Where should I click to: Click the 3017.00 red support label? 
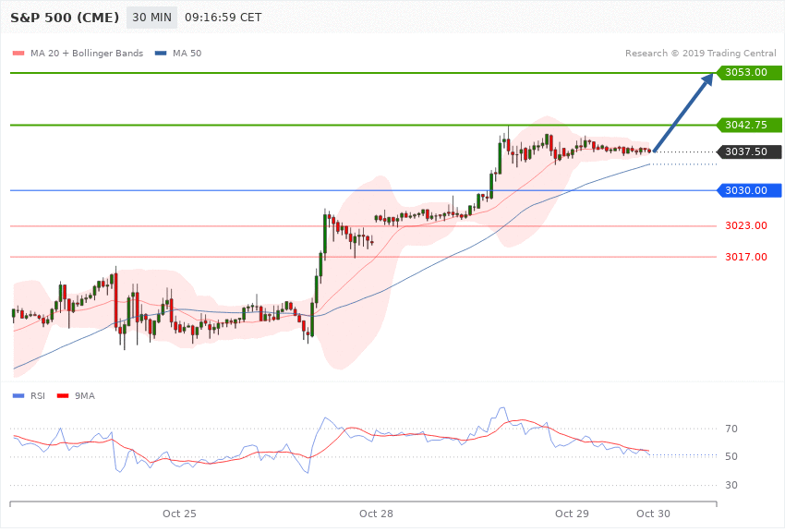click(746, 257)
